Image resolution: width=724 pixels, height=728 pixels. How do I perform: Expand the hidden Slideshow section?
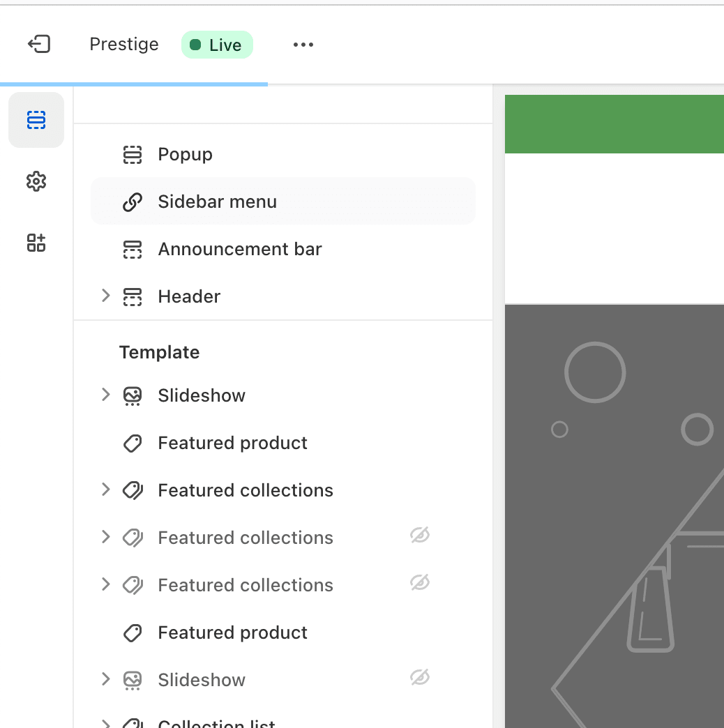pos(106,678)
